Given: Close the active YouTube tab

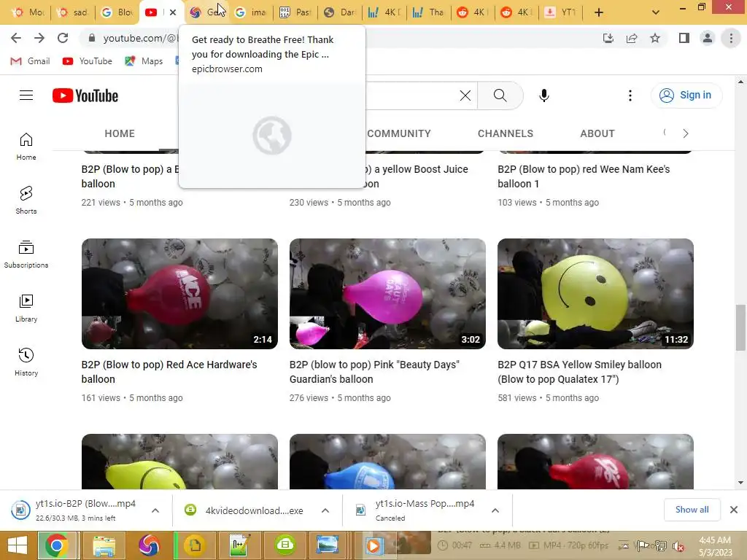Looking at the screenshot, I should click(173, 12).
